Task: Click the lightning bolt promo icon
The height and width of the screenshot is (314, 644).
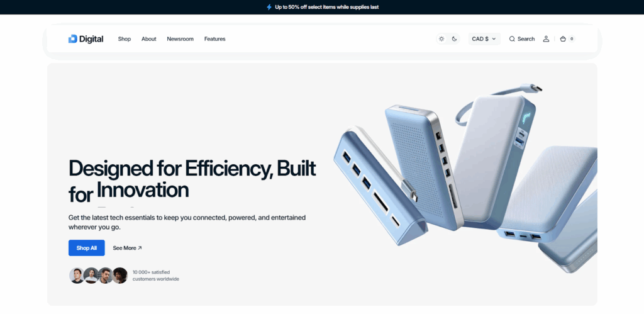Action: (269, 7)
